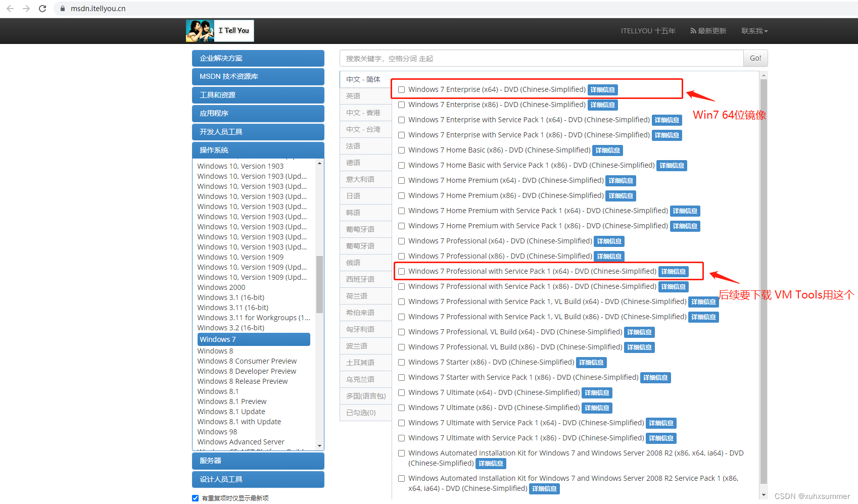Image resolution: width=858 pixels, height=504 pixels.
Task: Click the search keyword input field
Action: 541,59
